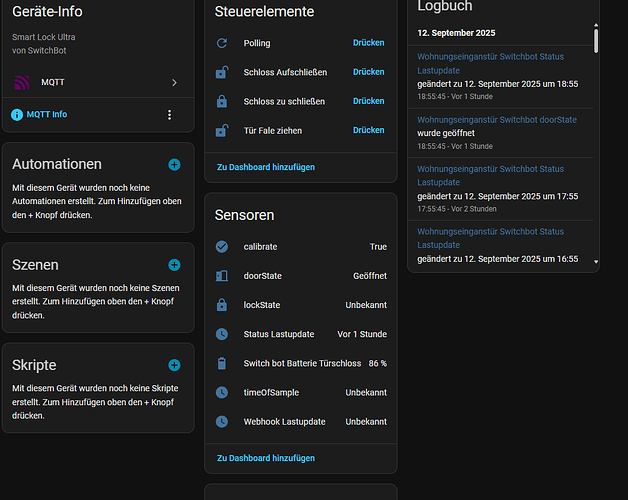
Task: Open the MQTT Info link
Action: pyautogui.click(x=47, y=114)
